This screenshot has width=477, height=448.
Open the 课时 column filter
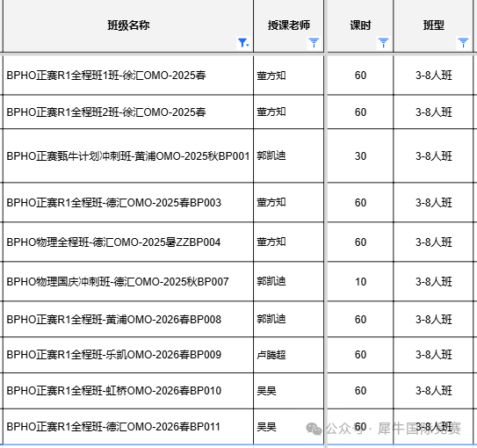[x=383, y=43]
